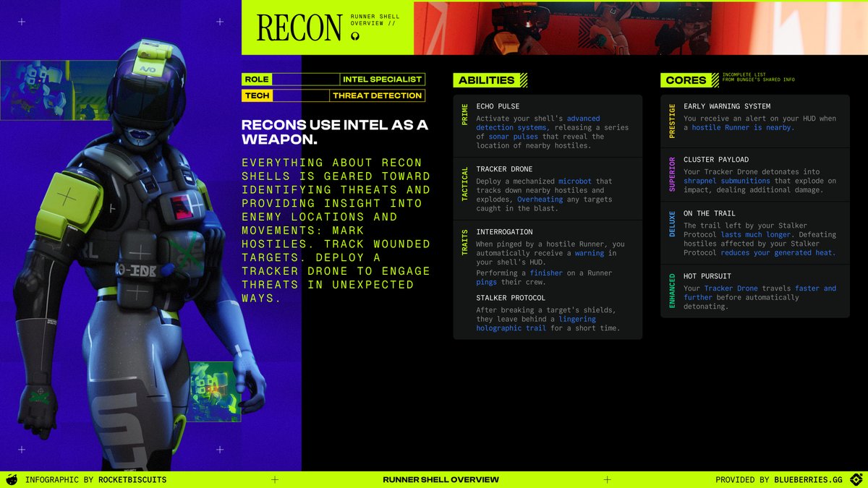Select the 'ON THE TRAIL' core title
Screen dimensions: 868x488
coord(709,213)
